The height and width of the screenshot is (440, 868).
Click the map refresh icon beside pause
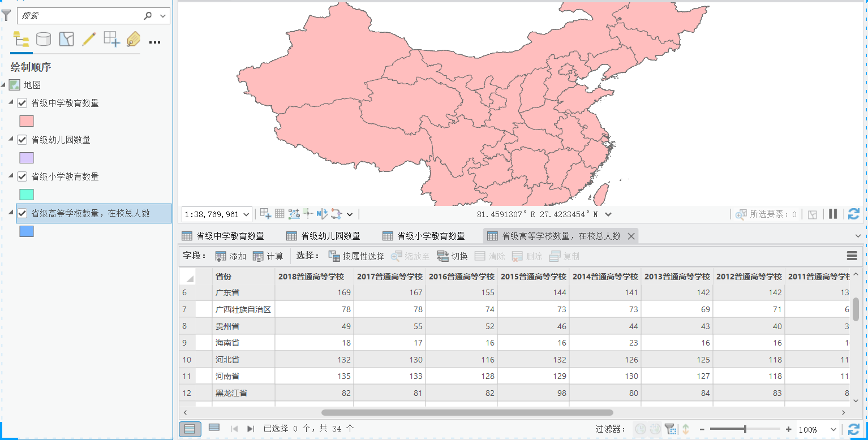point(854,214)
